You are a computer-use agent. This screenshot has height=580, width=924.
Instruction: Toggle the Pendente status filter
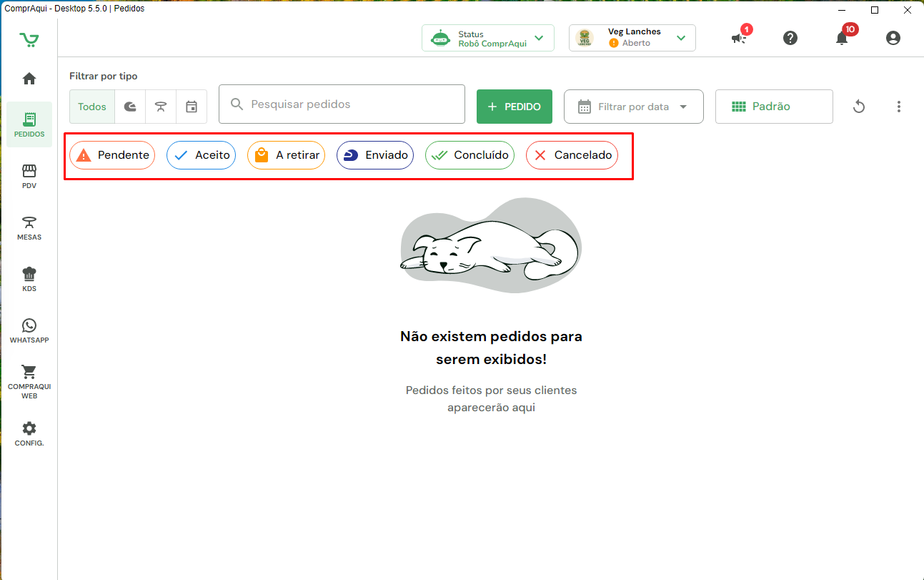tap(112, 155)
